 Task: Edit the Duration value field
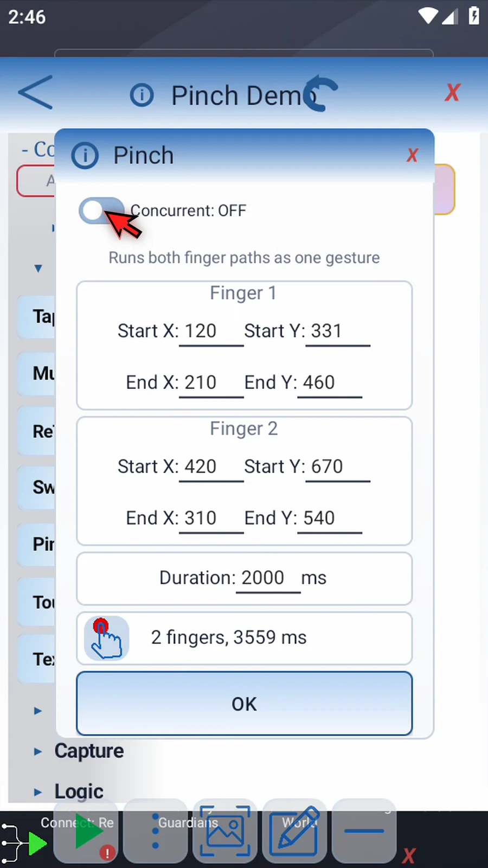pos(268,578)
